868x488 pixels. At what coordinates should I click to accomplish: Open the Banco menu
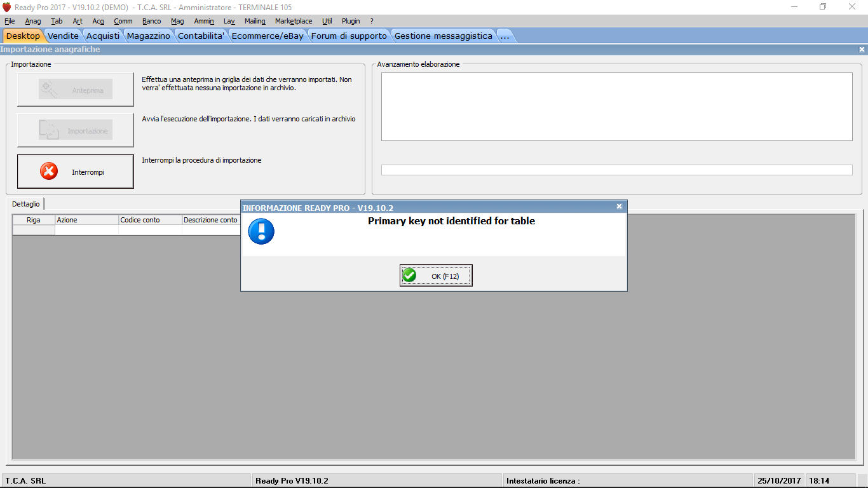(x=152, y=21)
